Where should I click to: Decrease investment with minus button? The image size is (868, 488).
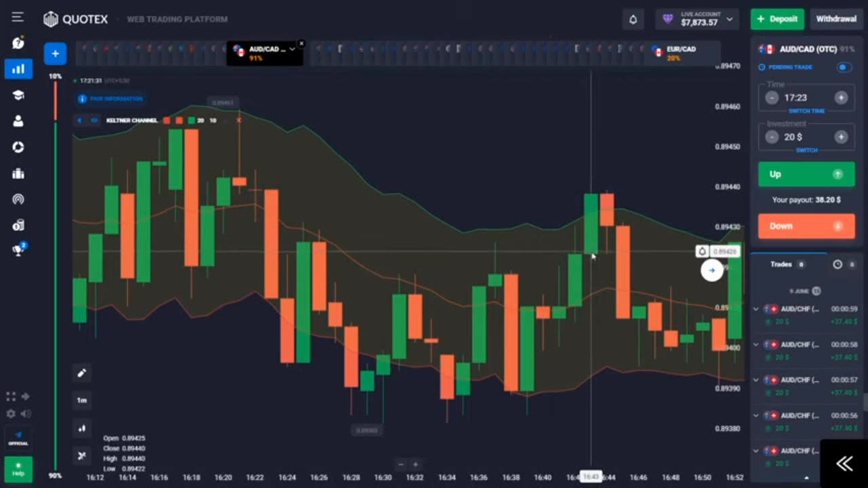click(772, 137)
